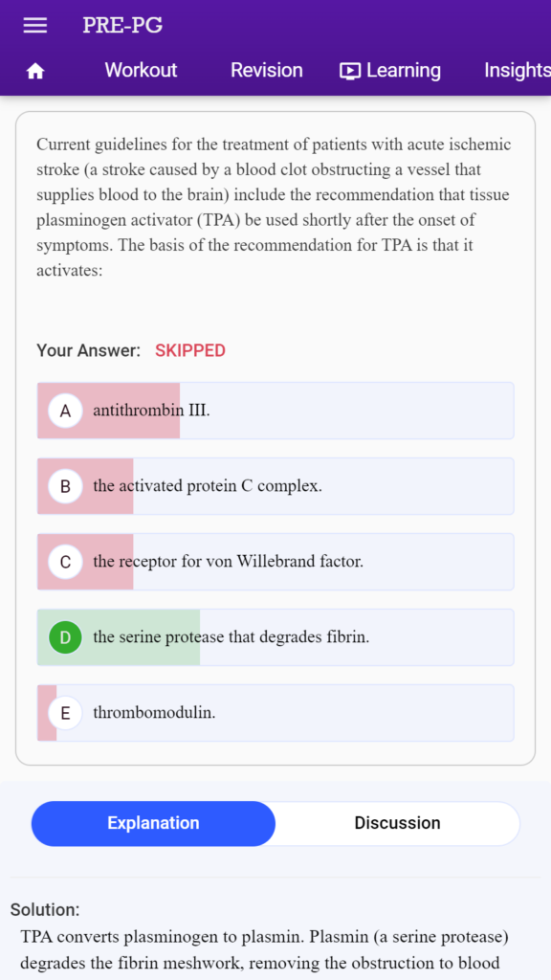
Task: Go to the home icon
Action: (35, 72)
